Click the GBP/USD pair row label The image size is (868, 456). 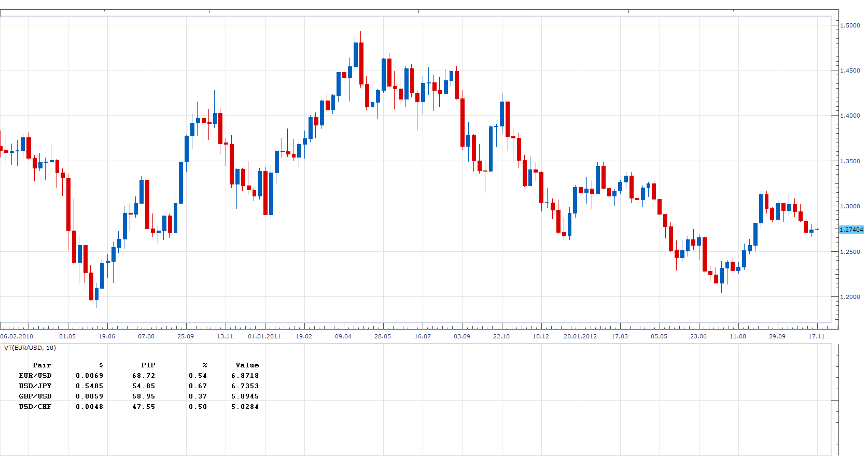pyautogui.click(x=35, y=396)
